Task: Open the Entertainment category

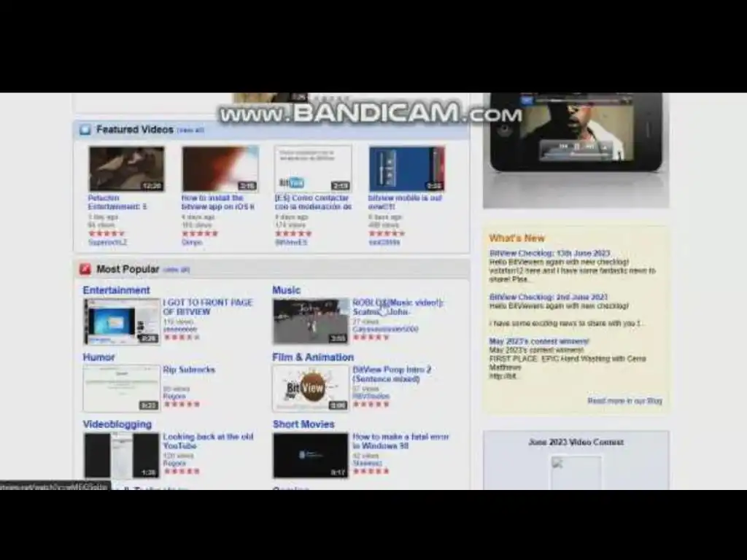Action: (116, 290)
